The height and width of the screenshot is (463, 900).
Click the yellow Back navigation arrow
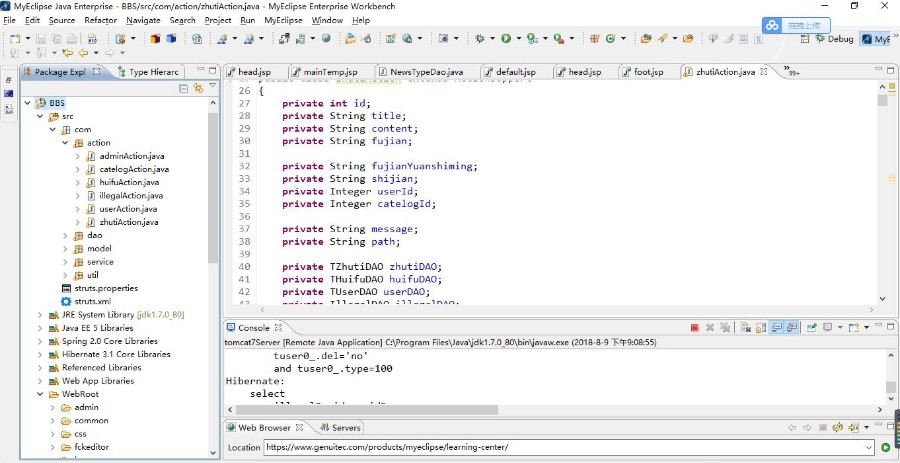[83, 53]
